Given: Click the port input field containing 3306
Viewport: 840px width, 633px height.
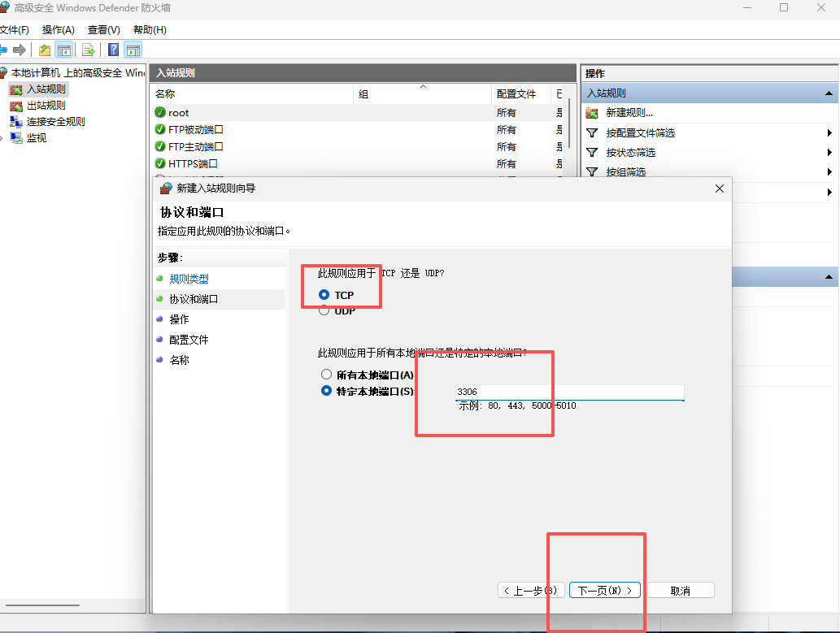Looking at the screenshot, I should (x=569, y=392).
